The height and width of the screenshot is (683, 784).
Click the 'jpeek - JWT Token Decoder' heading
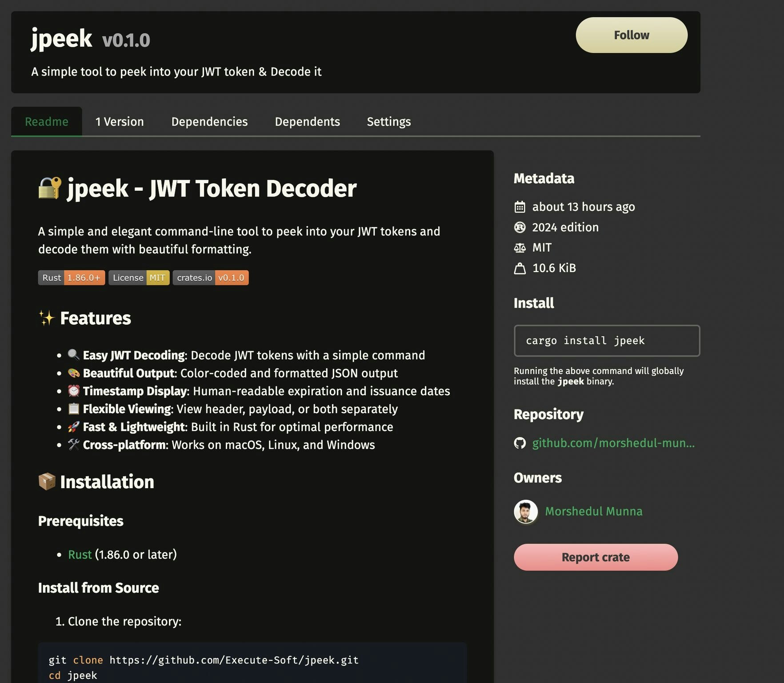pyautogui.click(x=212, y=189)
